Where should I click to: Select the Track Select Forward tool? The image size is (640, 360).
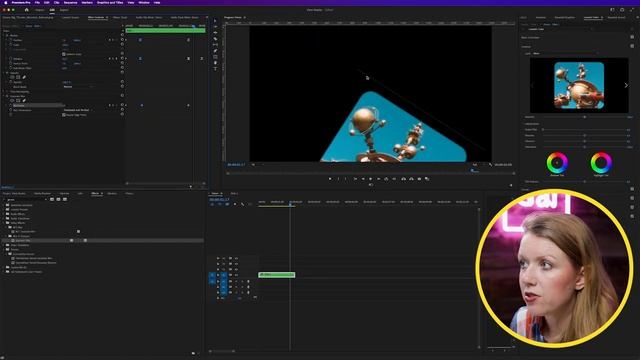[216, 27]
